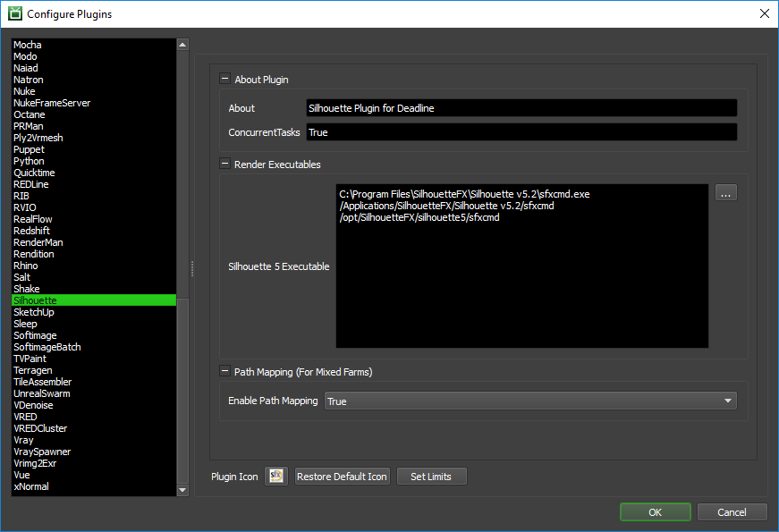Select Ply2Vrmesh in the plugin list
This screenshot has height=532, width=779.
pyautogui.click(x=94, y=138)
